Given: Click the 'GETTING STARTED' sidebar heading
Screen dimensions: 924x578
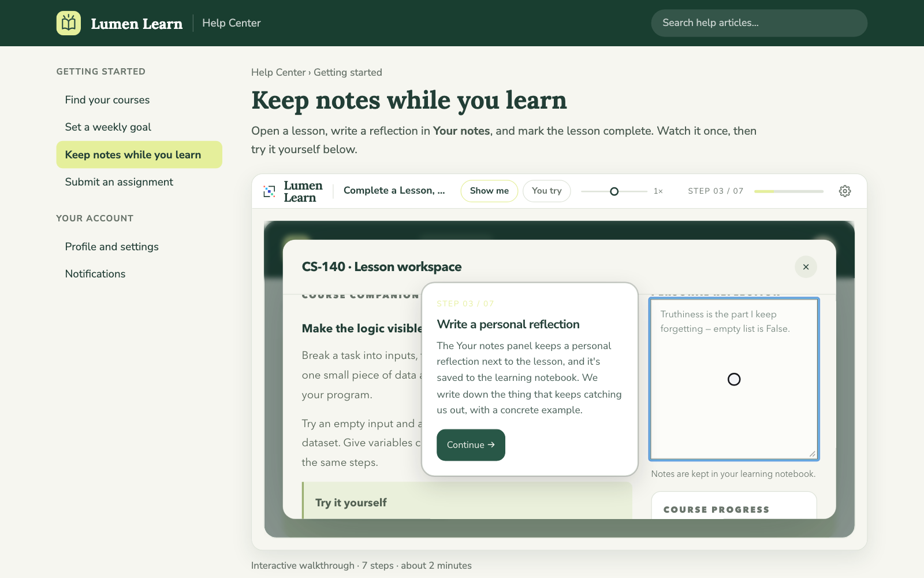Looking at the screenshot, I should 101,72.
